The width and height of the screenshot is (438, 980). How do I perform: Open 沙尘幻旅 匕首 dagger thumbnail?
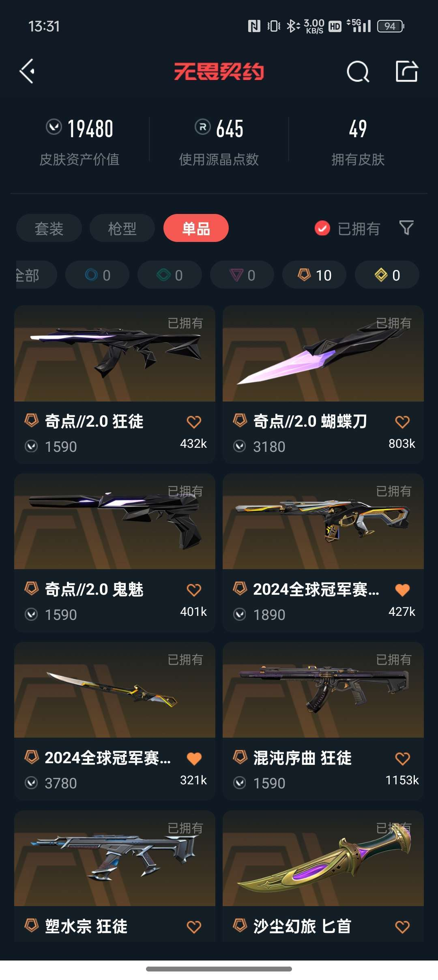(323, 859)
